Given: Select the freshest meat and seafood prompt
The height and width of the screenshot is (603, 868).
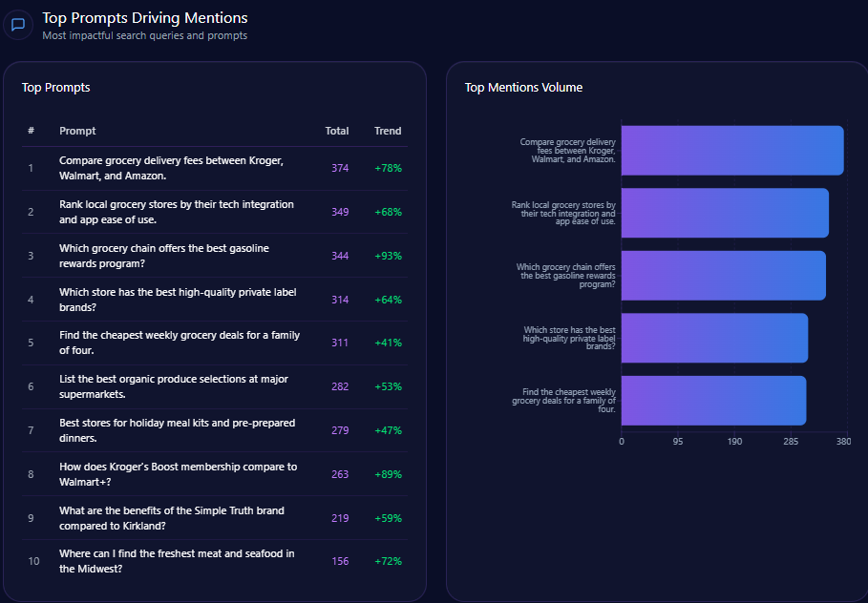Looking at the screenshot, I should tap(177, 561).
